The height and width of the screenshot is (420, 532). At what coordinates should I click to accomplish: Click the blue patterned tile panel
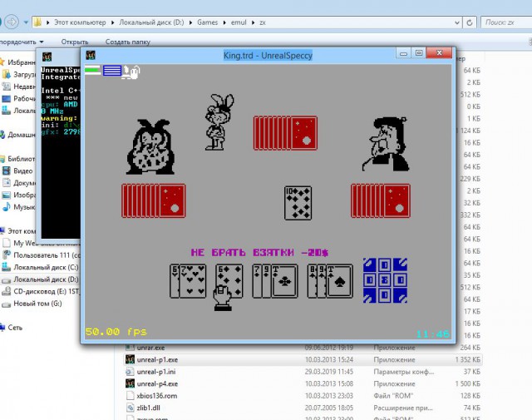coord(385,280)
